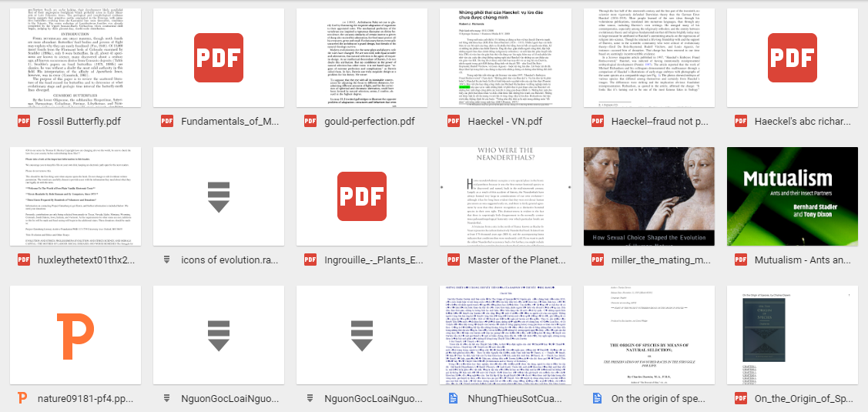Click the Docs icon beside On the origin of spe
The height and width of the screenshot is (412, 868).
point(598,398)
